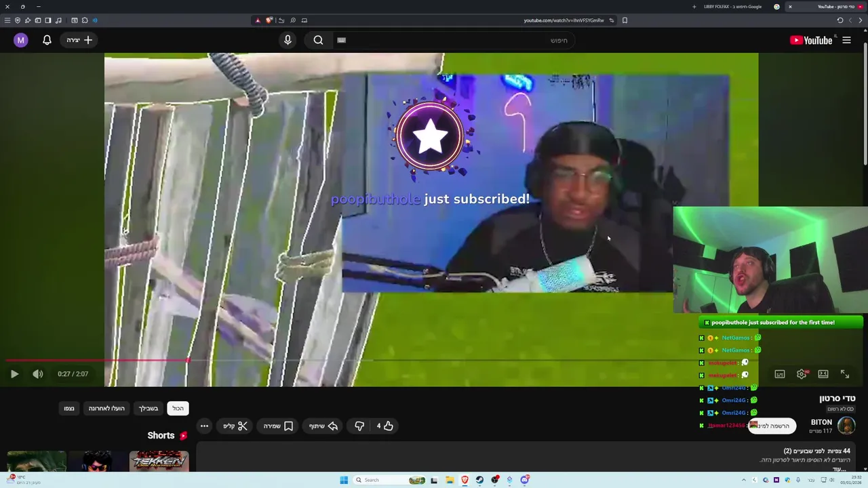
Task: Open site settings icon beside the URL
Action: click(x=611, y=20)
